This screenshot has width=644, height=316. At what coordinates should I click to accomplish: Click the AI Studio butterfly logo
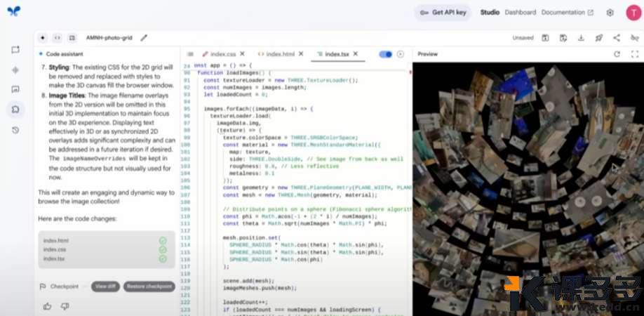[13, 11]
